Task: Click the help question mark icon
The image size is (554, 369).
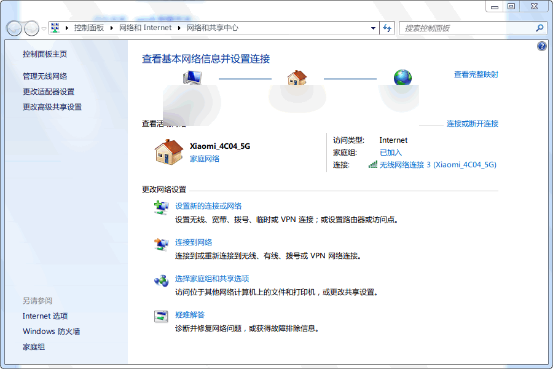Action: click(542, 46)
